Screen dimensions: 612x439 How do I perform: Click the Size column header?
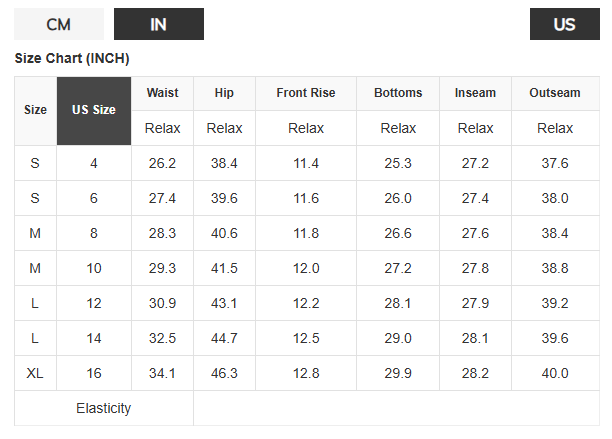pos(35,110)
